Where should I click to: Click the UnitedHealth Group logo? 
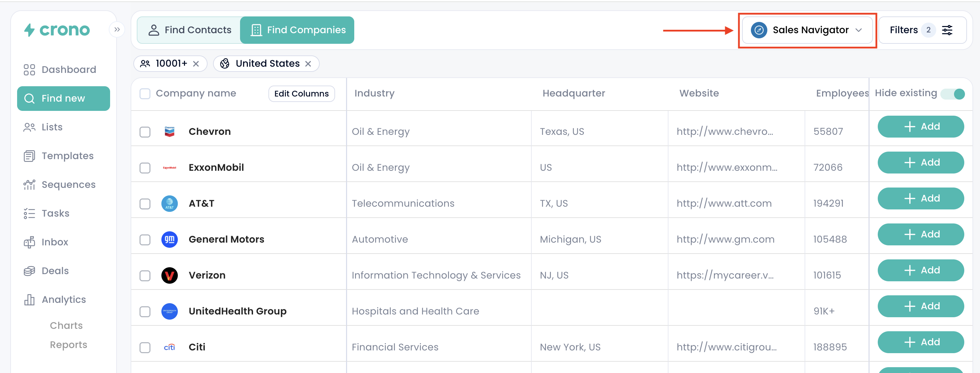pos(170,311)
